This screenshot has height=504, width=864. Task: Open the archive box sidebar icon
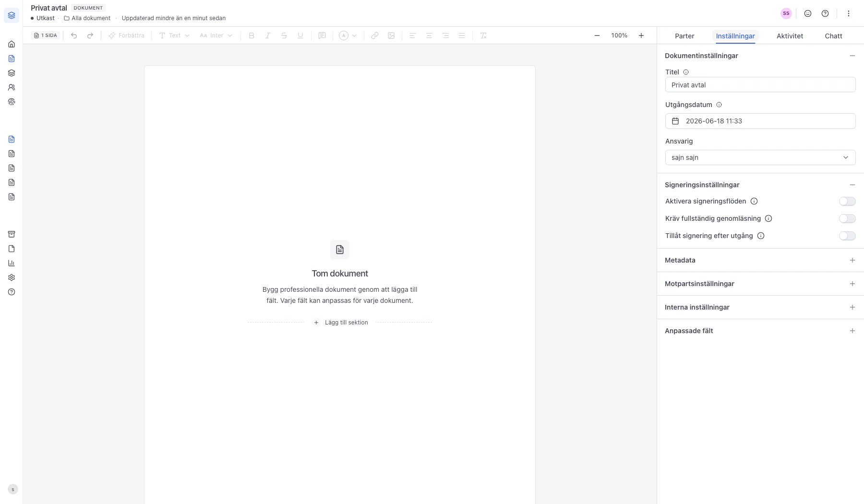[x=12, y=234]
